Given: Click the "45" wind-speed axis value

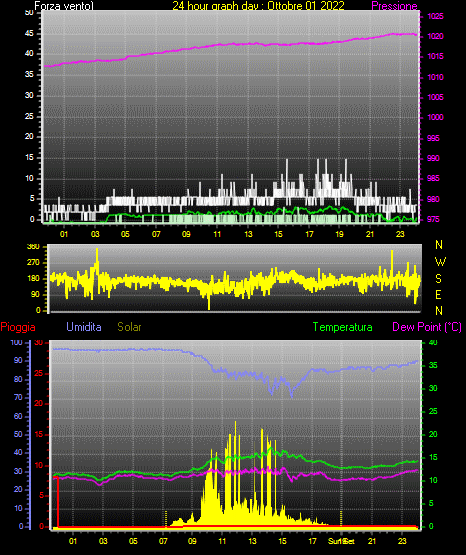Looking at the screenshot, I should (x=29, y=34).
